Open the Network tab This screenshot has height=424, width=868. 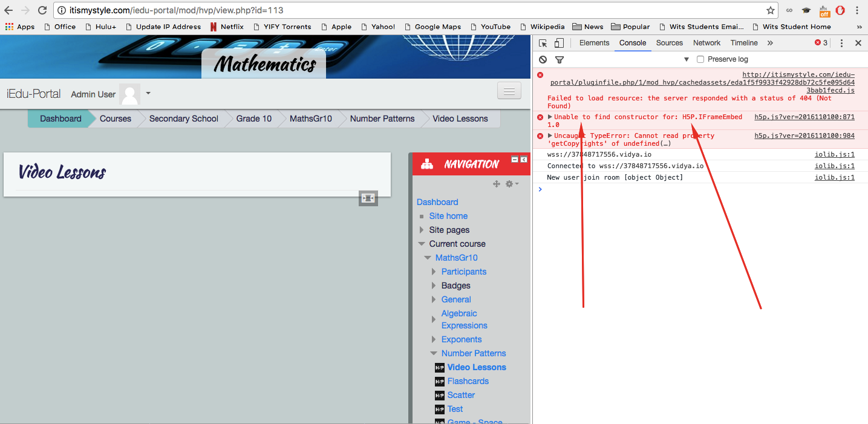(x=706, y=43)
